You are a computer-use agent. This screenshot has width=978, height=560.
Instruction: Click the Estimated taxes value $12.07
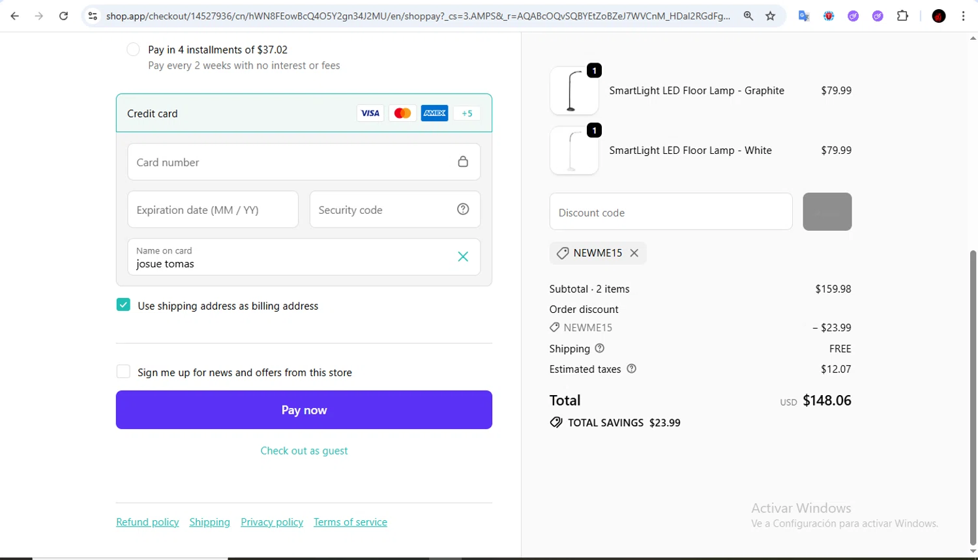(836, 368)
